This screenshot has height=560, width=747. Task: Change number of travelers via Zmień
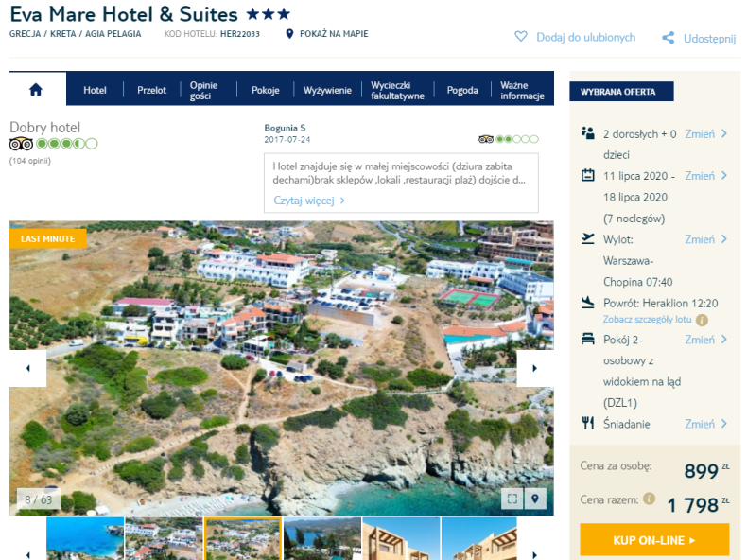point(706,134)
